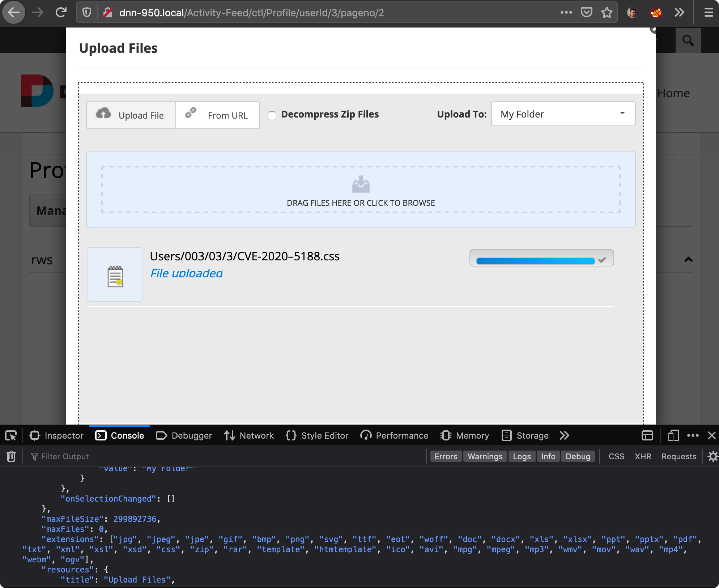This screenshot has width=719, height=588.
Task: Toggle the Errors console filter
Action: [x=446, y=456]
